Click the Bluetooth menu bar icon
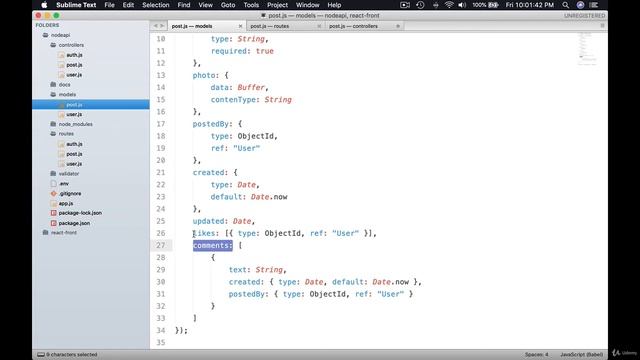Viewport: 640px width, 360px height. click(x=436, y=5)
